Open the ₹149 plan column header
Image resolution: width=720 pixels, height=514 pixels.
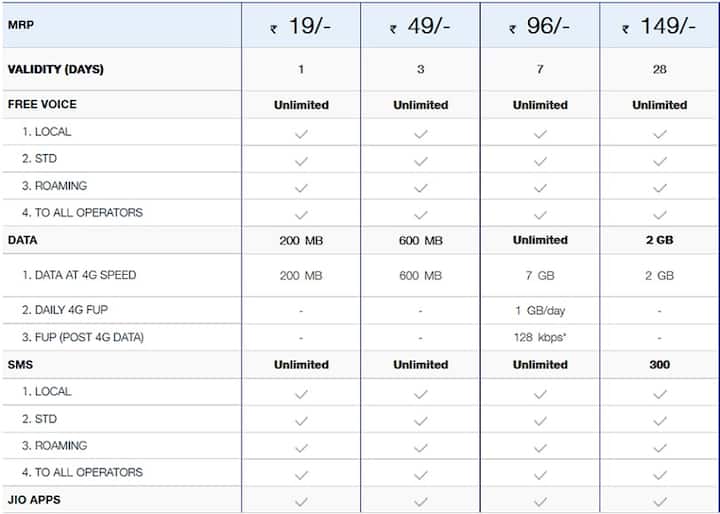pos(659,26)
